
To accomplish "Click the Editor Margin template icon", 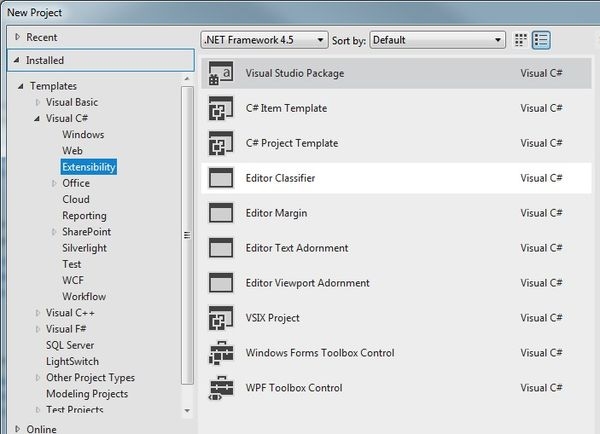I will click(x=220, y=213).
